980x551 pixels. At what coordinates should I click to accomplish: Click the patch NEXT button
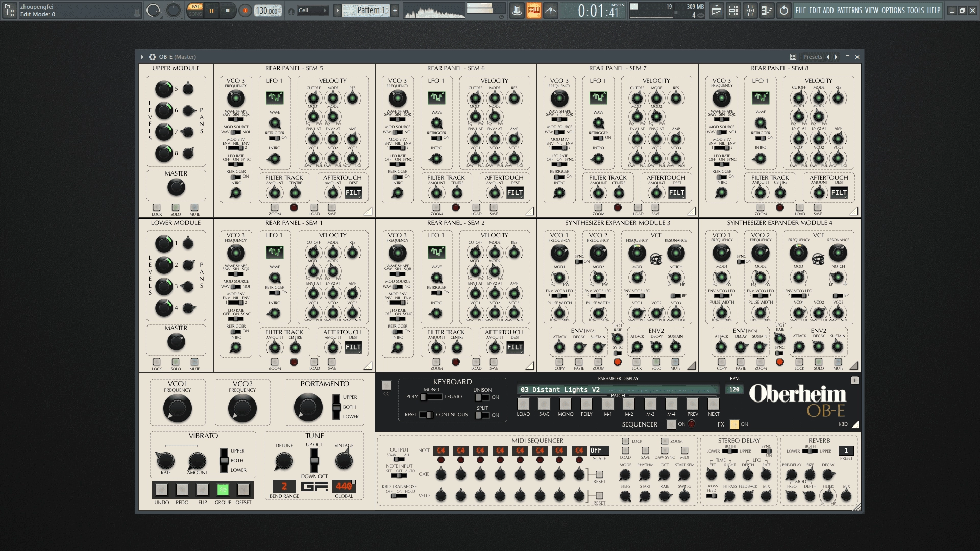tap(714, 404)
